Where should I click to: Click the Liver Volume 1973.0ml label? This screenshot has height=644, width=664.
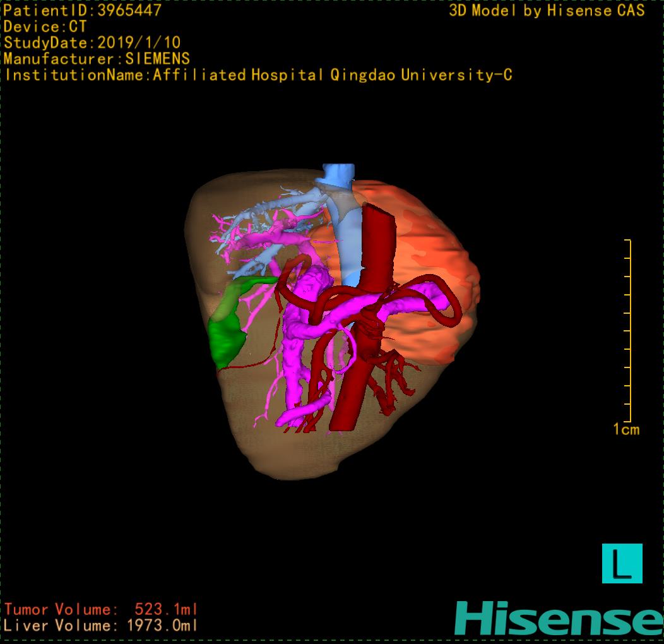pos(101,626)
